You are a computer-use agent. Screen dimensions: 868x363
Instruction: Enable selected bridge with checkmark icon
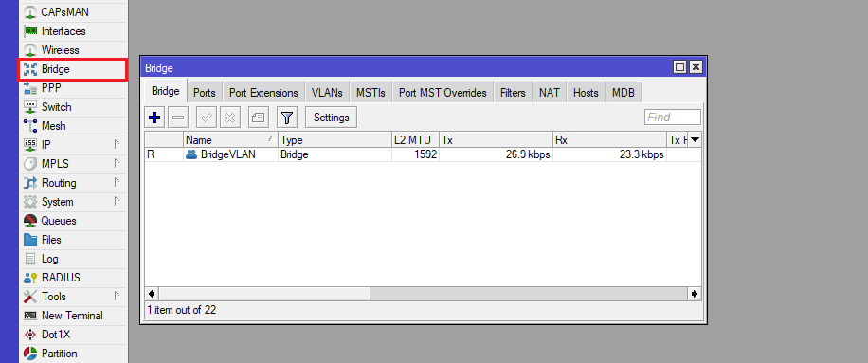pyautogui.click(x=207, y=118)
